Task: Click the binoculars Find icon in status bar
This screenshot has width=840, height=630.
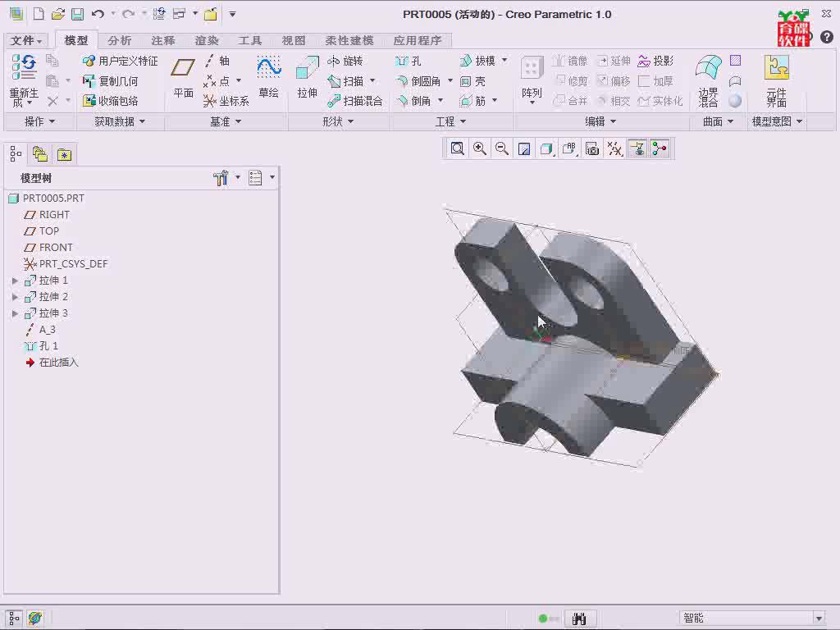Action: pyautogui.click(x=579, y=619)
